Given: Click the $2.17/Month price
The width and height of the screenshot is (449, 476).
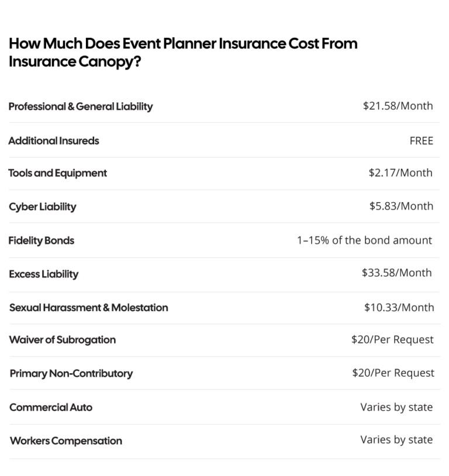Looking at the screenshot, I should [400, 173].
